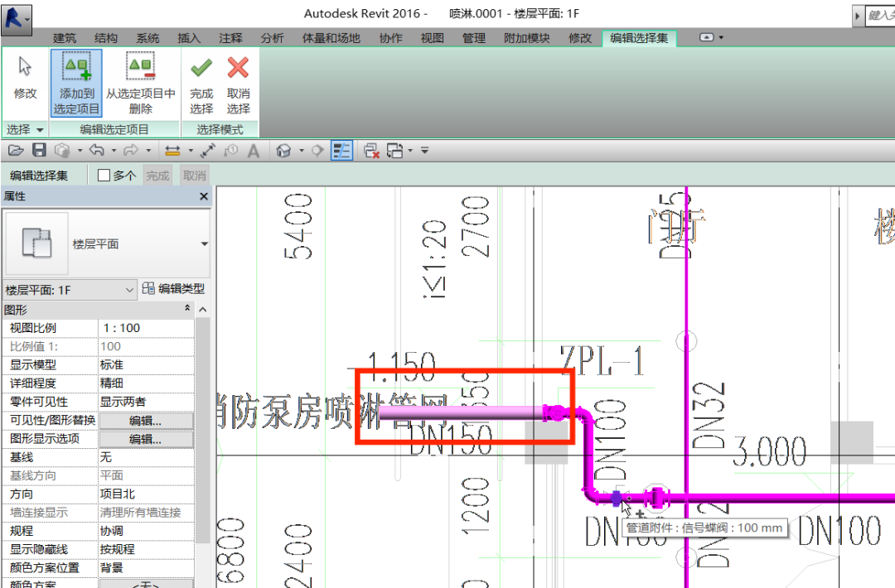This screenshot has width=895, height=588.
Task: Click 规程 value 协调
Action: tap(146, 531)
